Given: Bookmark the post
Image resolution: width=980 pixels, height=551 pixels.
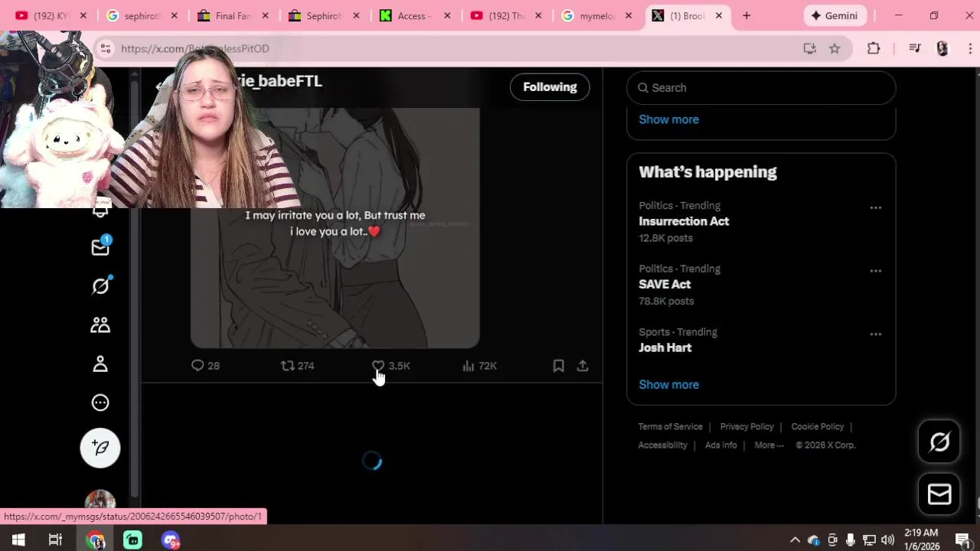Looking at the screenshot, I should 559,366.
